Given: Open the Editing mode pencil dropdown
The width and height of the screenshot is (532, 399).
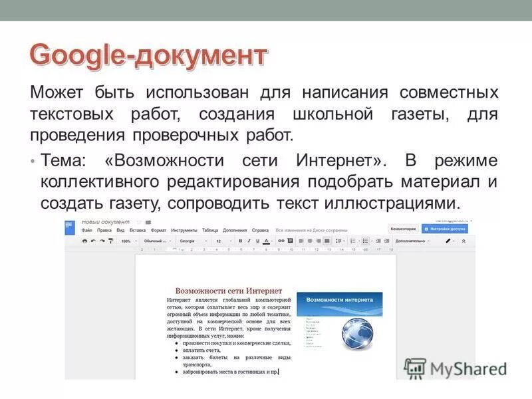Looking at the screenshot, I should click(450, 241).
